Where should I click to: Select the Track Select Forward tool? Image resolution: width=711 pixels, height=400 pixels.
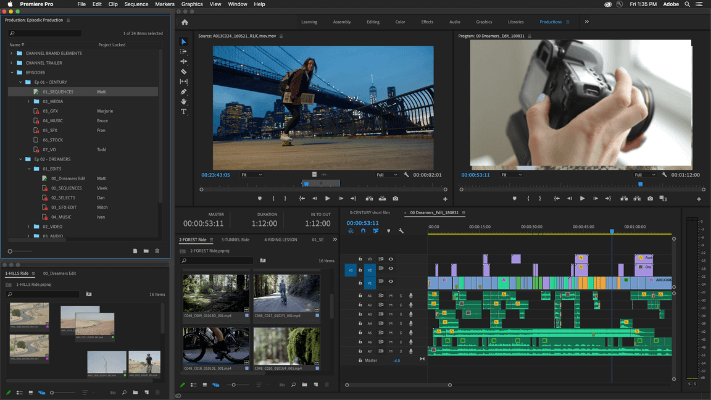[184, 51]
